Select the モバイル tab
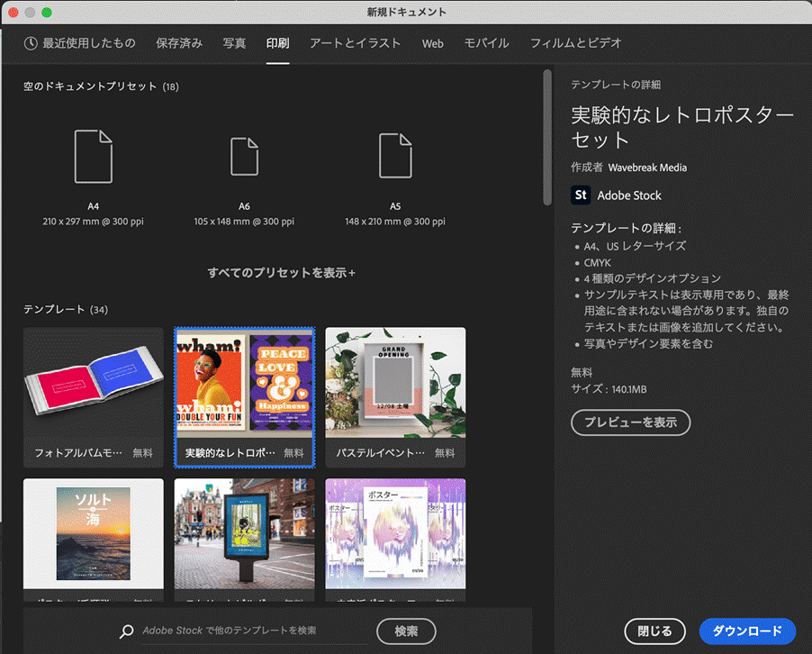812x654 pixels. [486, 43]
